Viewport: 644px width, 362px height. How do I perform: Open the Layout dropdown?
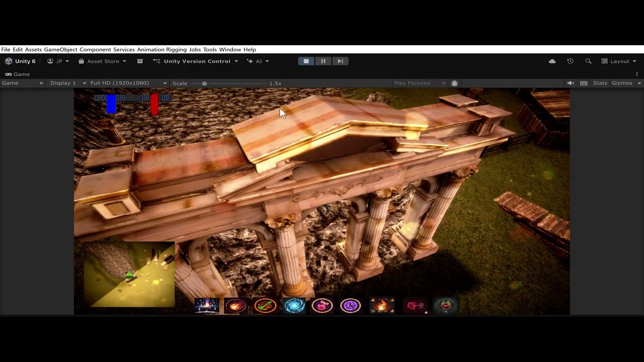pyautogui.click(x=619, y=61)
